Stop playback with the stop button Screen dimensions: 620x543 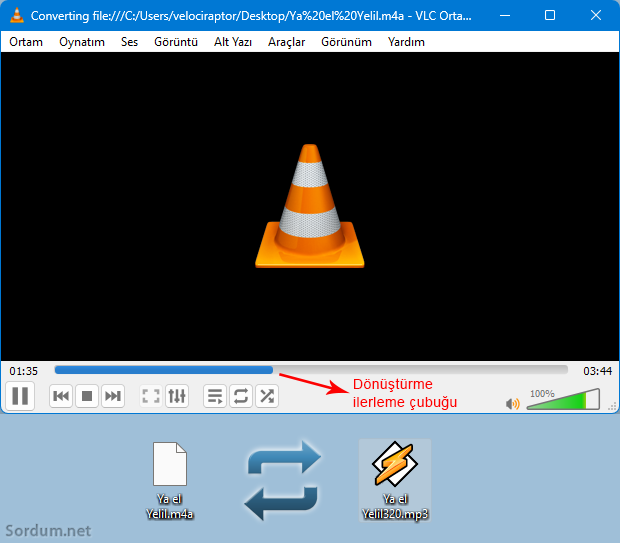tap(87, 396)
